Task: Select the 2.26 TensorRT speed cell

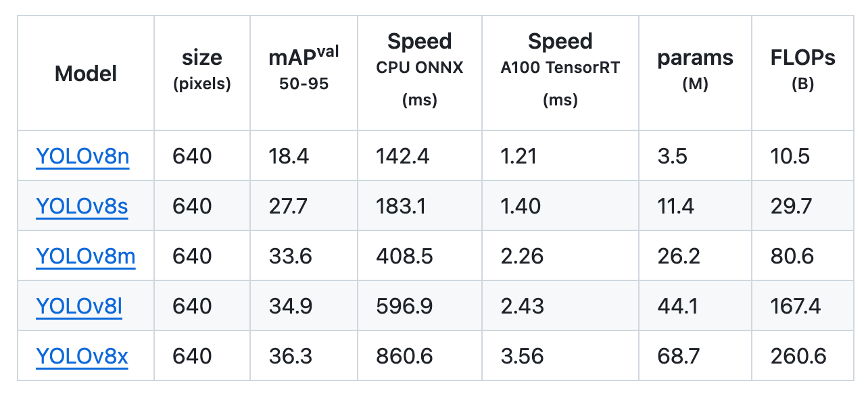Action: click(520, 256)
